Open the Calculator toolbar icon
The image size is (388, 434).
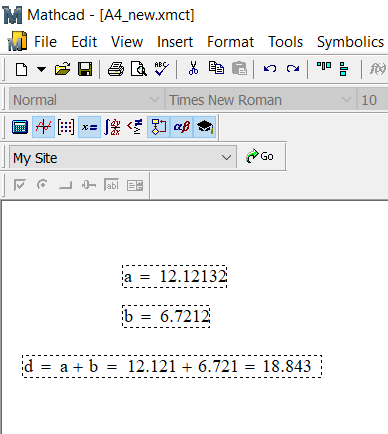pos(20,127)
